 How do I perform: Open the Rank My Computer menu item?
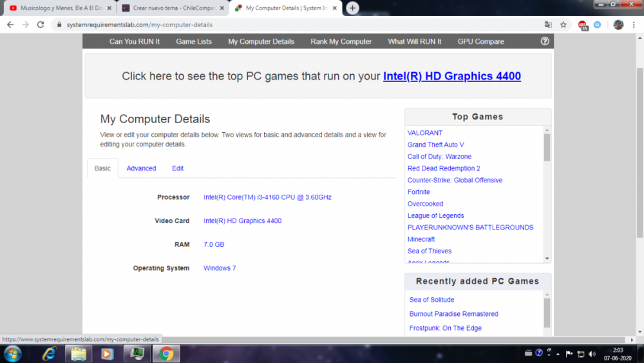pyautogui.click(x=341, y=41)
